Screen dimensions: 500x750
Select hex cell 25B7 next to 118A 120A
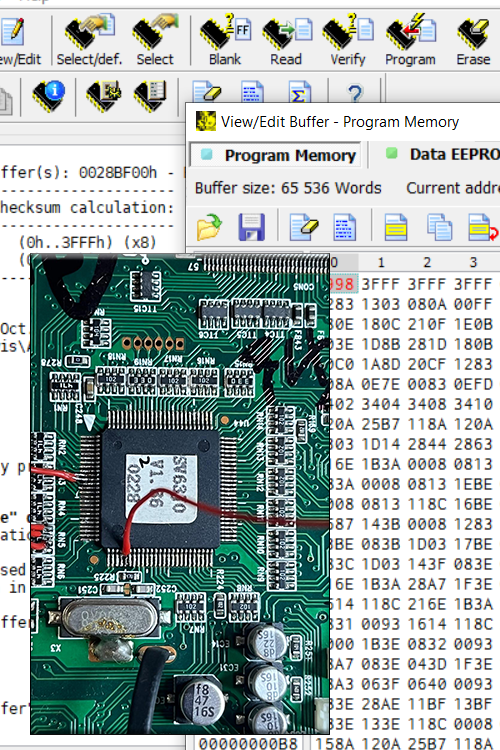tap(380, 424)
